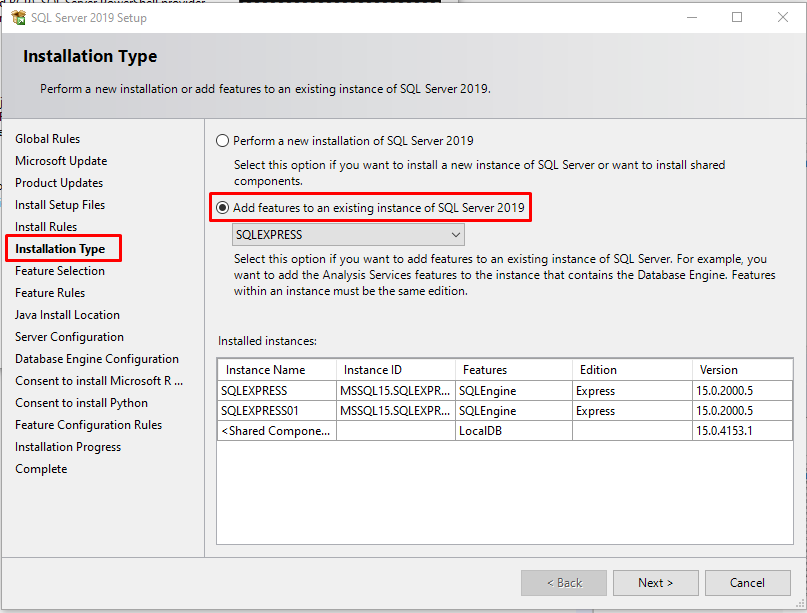Click Instance ID cell in SQLEXPRESS01 row

coord(396,411)
